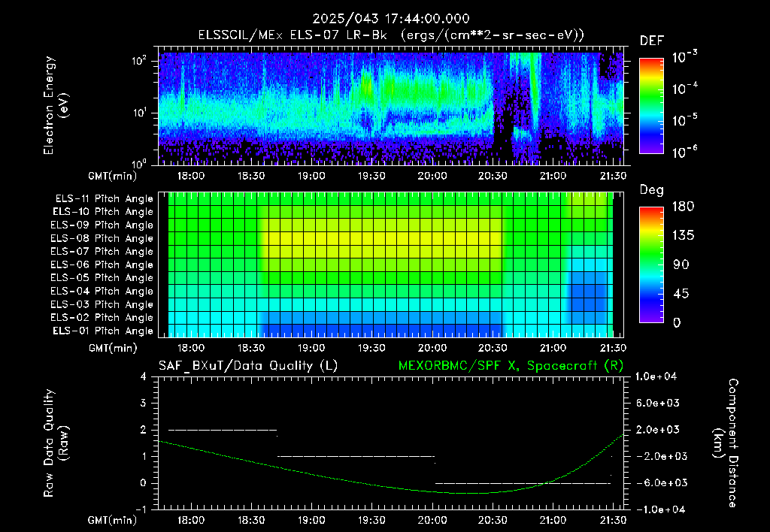Viewport: 770px width, 532px height.
Task: Select the ELS-02 Pitch Angle row label
Action: (102, 318)
